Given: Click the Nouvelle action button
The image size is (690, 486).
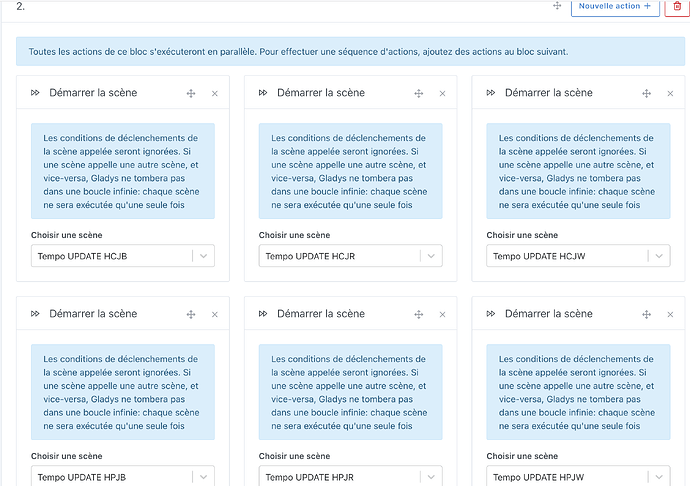Looking at the screenshot, I should 615,6.
